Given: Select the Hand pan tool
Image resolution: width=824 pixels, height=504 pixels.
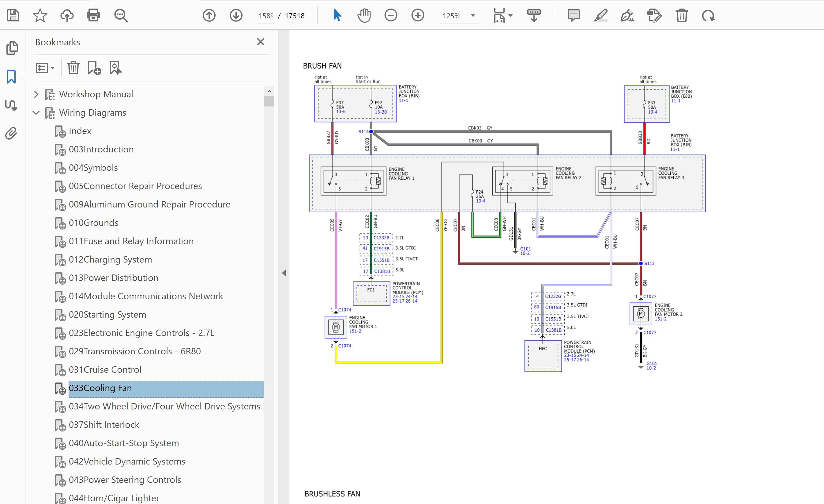Looking at the screenshot, I should coord(364,15).
